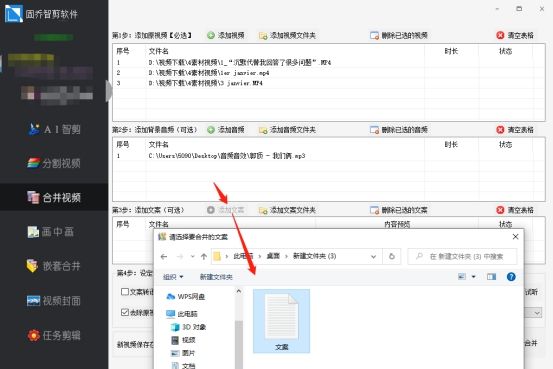Select the 文案 text file thumbnail
Image resolution: width=553 pixels, height=369 pixels.
[x=281, y=321]
